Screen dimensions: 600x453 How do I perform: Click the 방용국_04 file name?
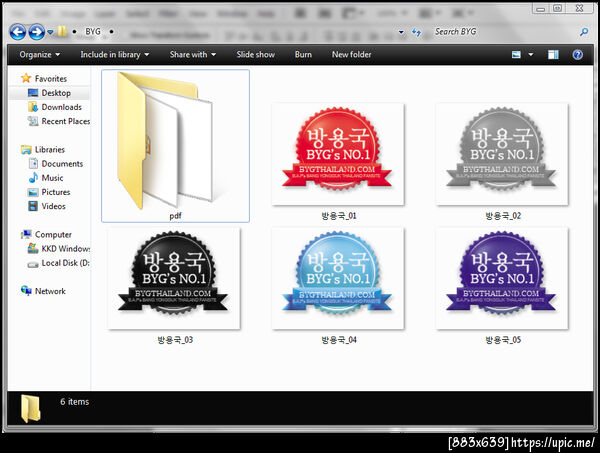click(x=339, y=340)
